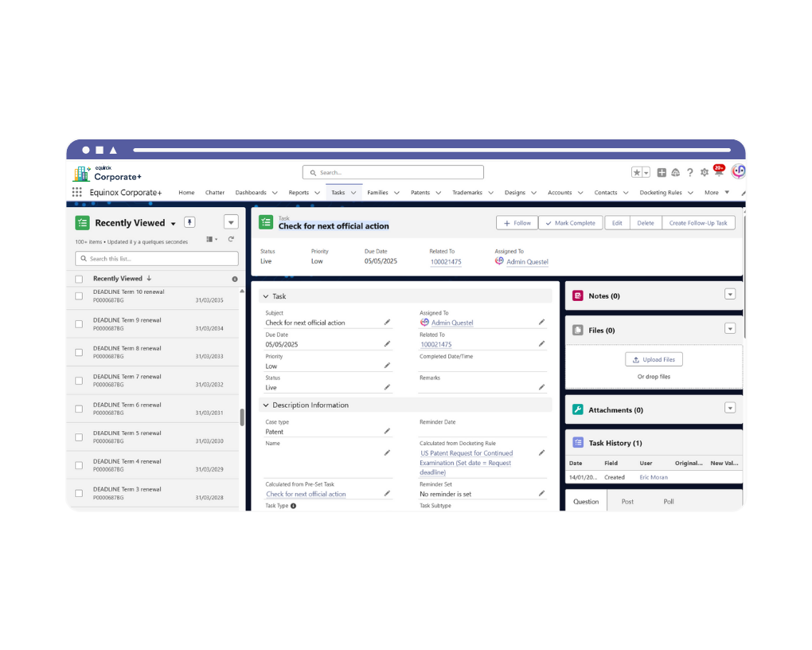Click the global actions plus icon
This screenshot has width=812, height=650.
point(662,172)
